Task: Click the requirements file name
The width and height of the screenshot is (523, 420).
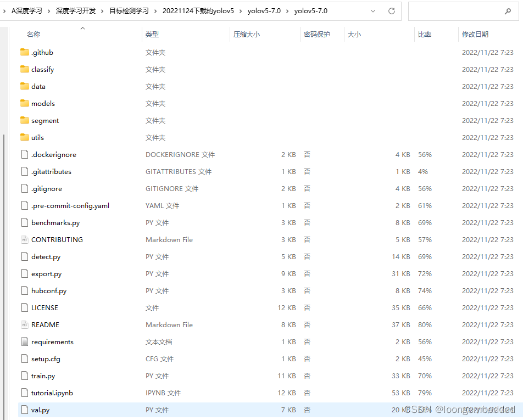Action: point(52,341)
